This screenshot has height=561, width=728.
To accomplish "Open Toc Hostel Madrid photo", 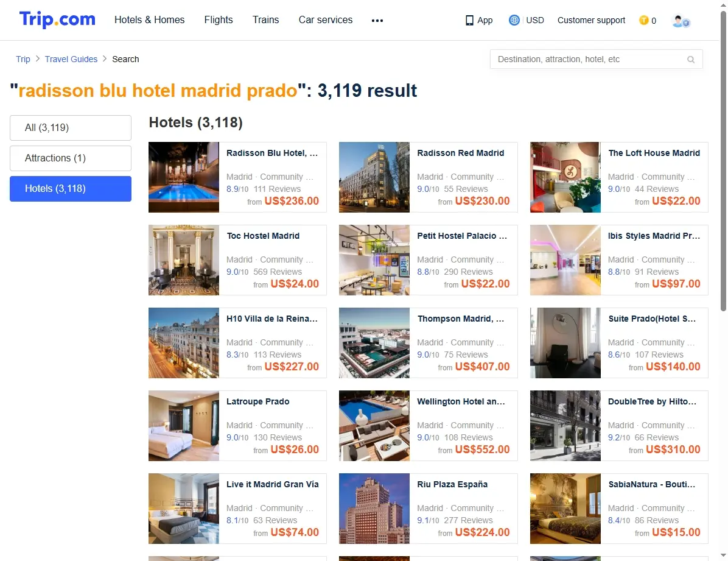I will (x=184, y=260).
